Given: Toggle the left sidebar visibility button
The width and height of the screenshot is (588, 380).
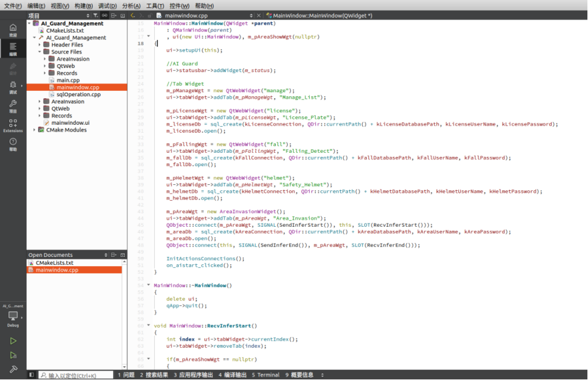Looking at the screenshot, I should point(32,375).
